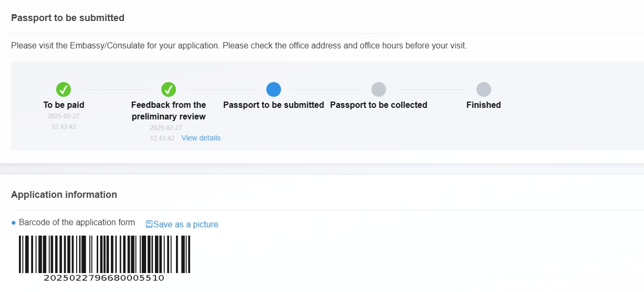Open View details for preliminary review
The width and height of the screenshot is (644, 292).
201,138
